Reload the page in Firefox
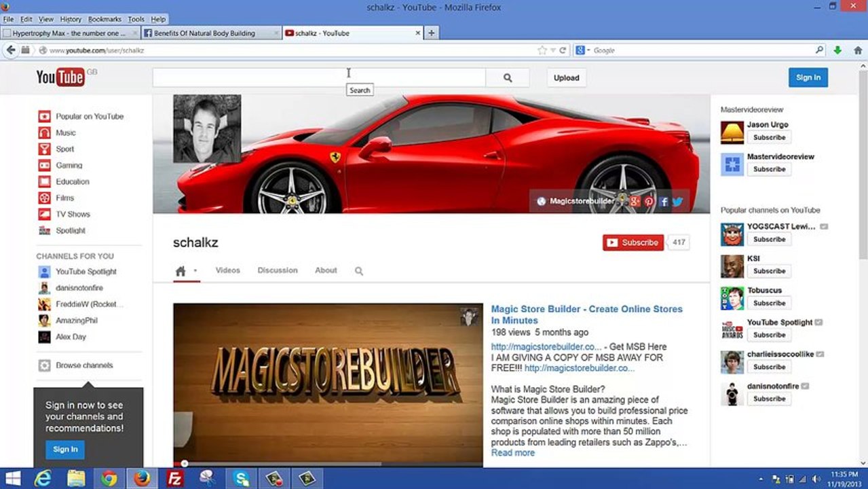The image size is (868, 489). [563, 50]
